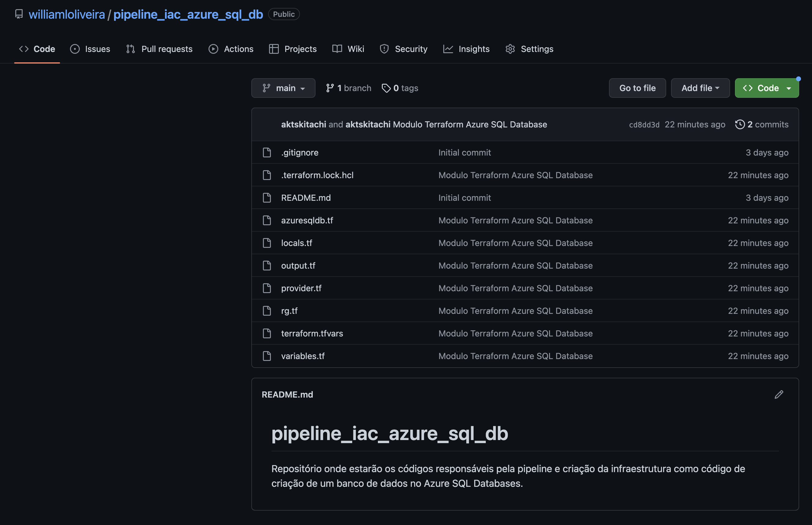Click the tag icon next to 0 tags

pyautogui.click(x=386, y=88)
